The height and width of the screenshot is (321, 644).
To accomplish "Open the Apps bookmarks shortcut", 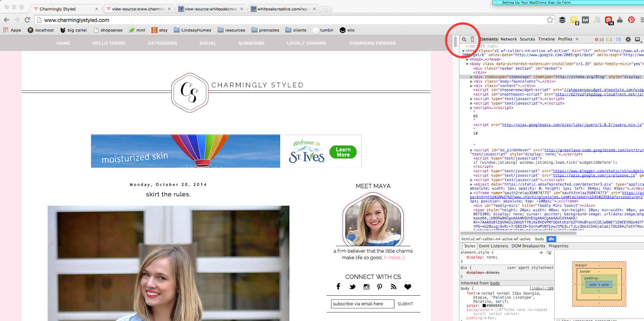I will 12,30.
